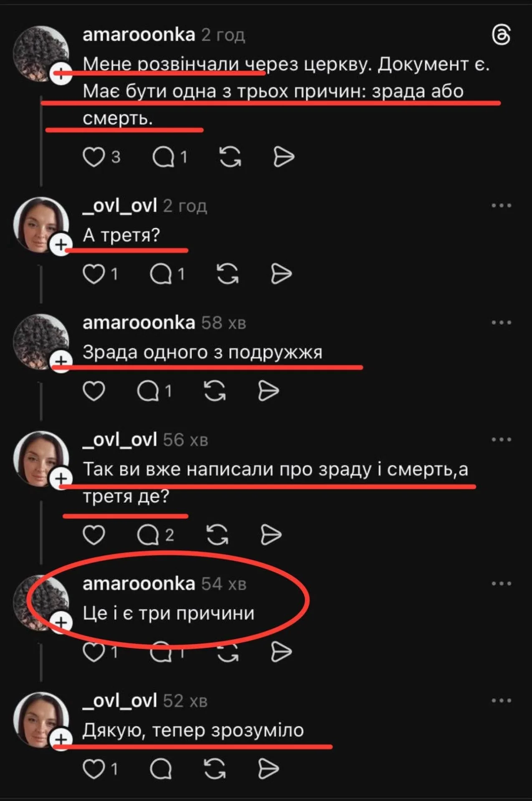Like the first amarooonka post with 3 likes

[93, 157]
